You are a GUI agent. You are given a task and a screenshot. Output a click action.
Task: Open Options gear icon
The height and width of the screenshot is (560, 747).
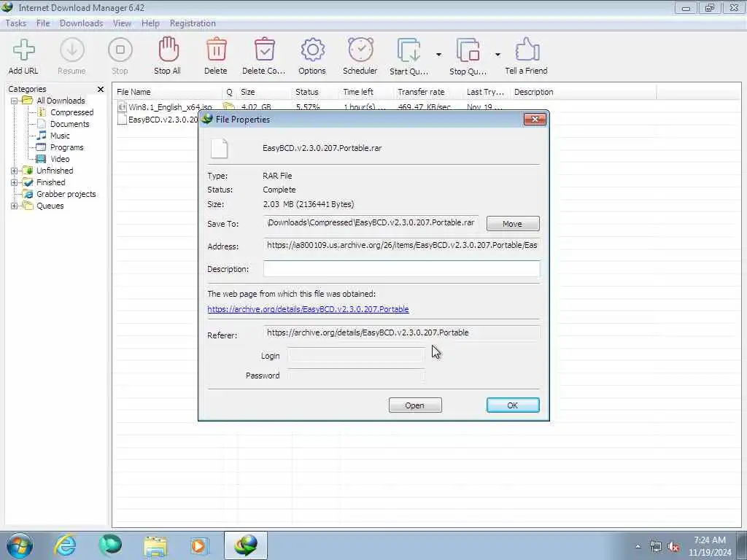(312, 50)
